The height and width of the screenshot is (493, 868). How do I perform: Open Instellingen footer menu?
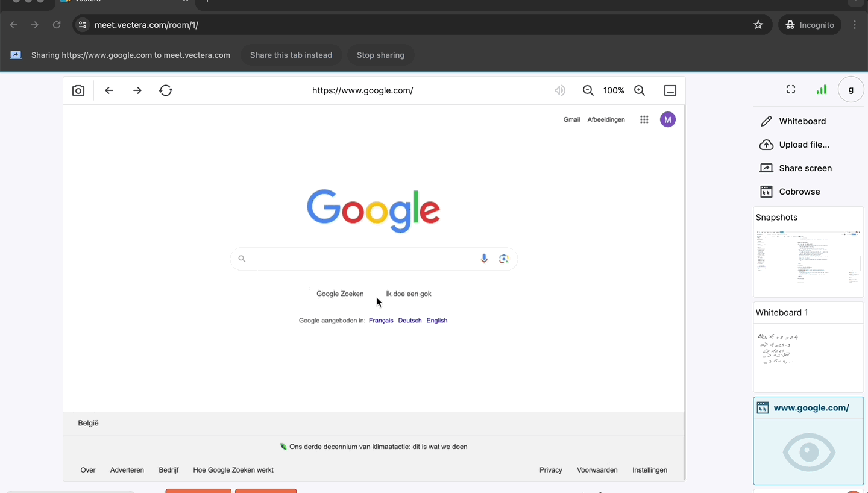click(x=650, y=470)
